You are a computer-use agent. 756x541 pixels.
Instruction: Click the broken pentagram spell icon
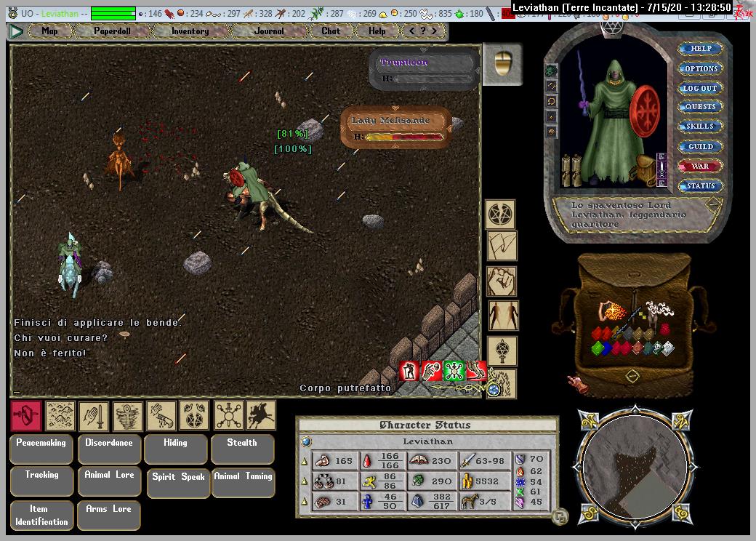coord(500,215)
